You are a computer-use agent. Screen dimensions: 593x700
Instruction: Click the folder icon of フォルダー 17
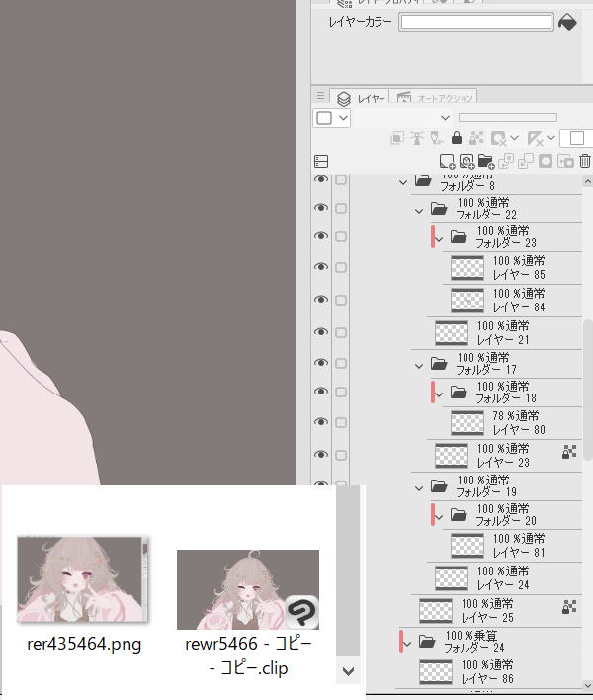439,364
